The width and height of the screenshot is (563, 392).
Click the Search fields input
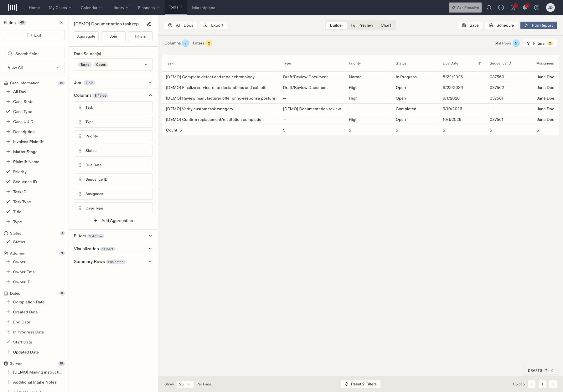(34, 54)
